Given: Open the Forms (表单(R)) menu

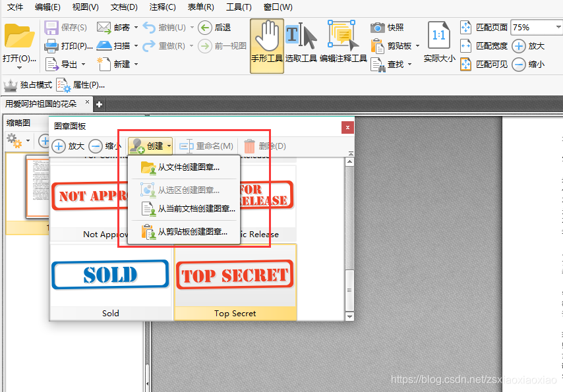Looking at the screenshot, I should tap(200, 7).
